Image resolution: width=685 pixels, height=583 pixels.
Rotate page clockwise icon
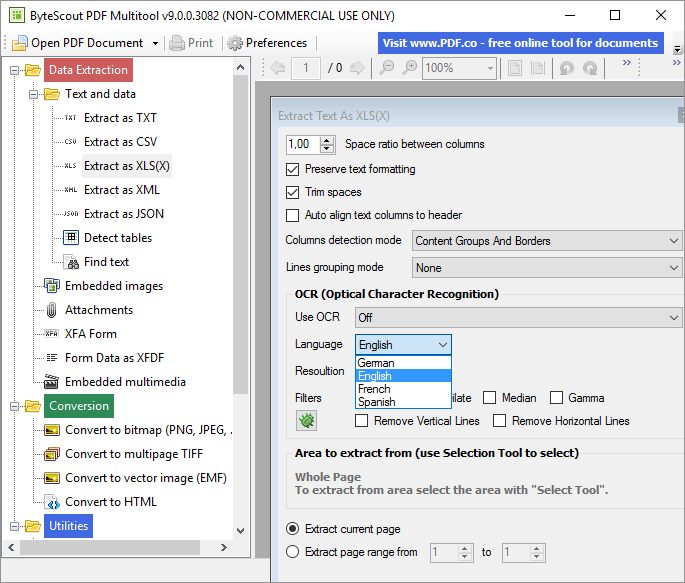click(590, 68)
